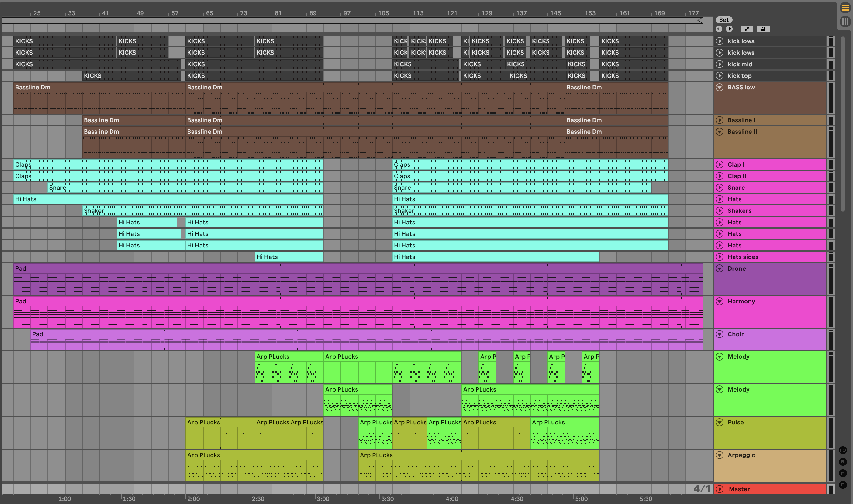Jump to the next locator arrow
Screen dimensions: 853x504
(729, 29)
